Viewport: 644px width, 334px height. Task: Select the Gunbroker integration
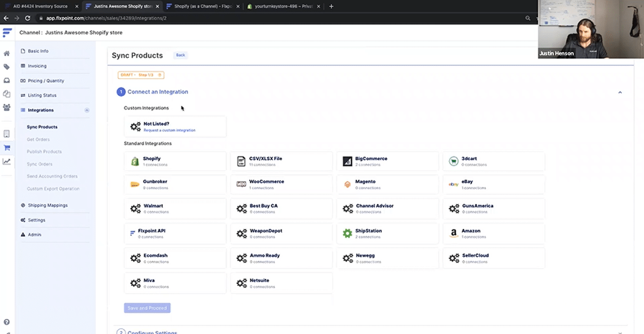click(x=175, y=185)
